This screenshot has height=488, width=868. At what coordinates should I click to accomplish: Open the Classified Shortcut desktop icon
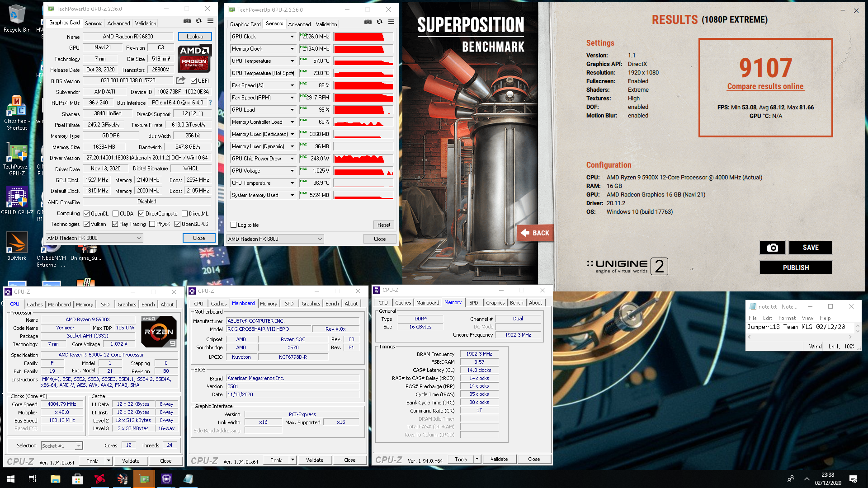pyautogui.click(x=17, y=113)
